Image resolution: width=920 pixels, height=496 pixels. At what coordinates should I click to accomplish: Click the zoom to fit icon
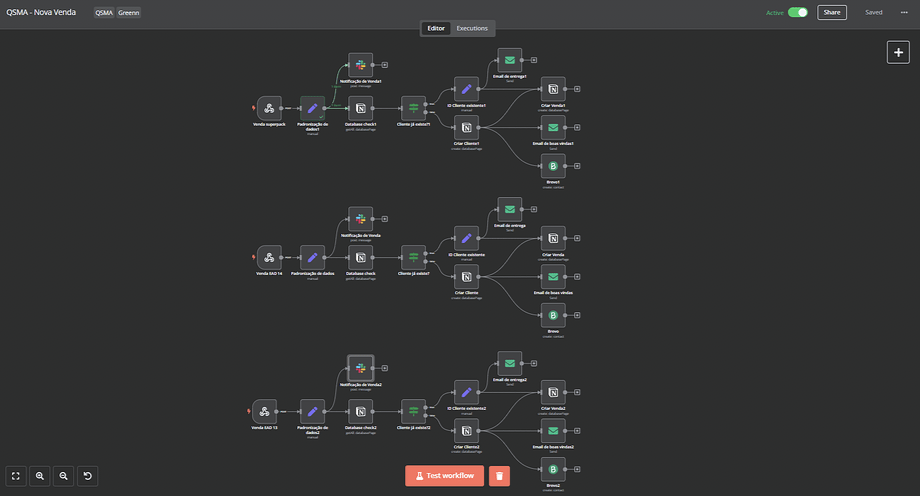click(x=16, y=476)
